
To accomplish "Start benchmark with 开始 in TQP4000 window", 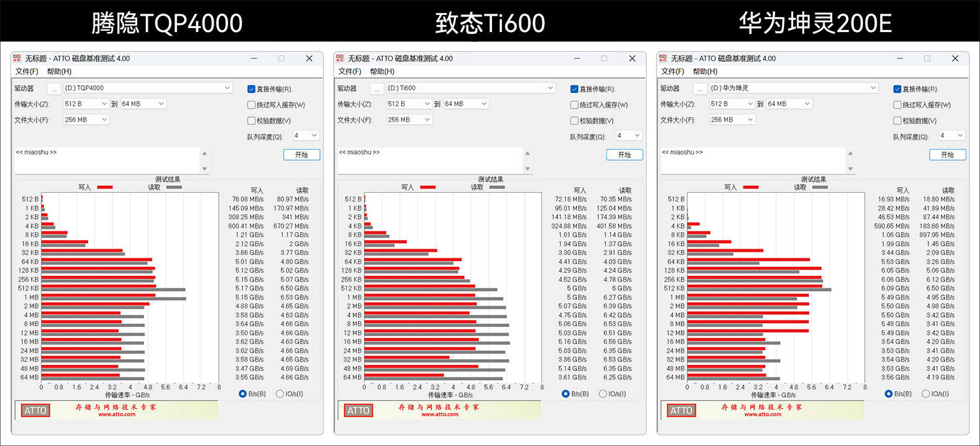I will click(x=302, y=155).
